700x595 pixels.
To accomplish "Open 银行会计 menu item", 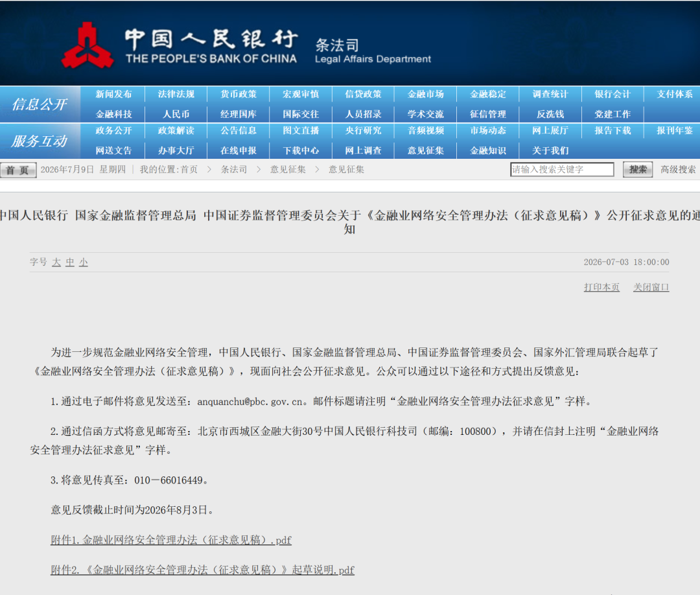I will click(612, 94).
